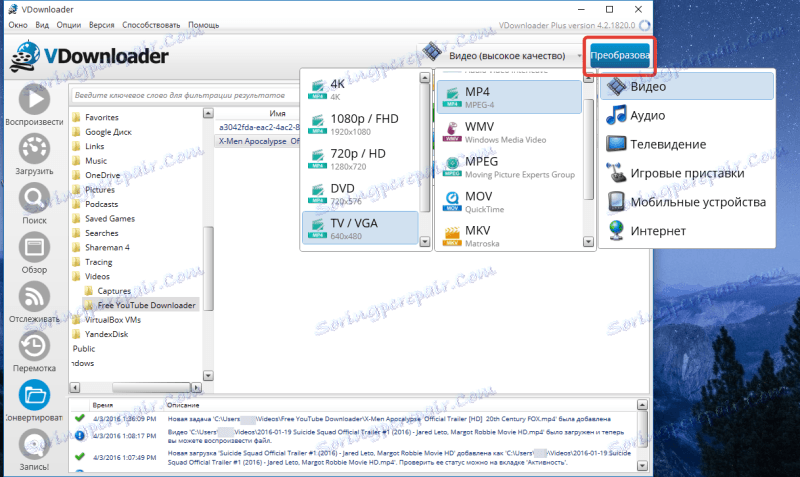Image resolution: width=800 pixels, height=477 pixels.
Task: Select the WMV Windows Media Video format
Action: click(x=509, y=132)
